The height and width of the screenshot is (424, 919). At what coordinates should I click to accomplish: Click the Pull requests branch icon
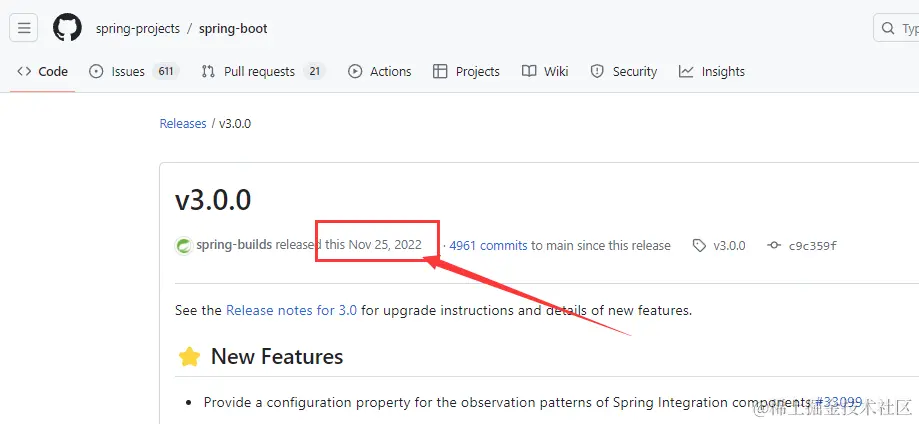[x=208, y=72]
